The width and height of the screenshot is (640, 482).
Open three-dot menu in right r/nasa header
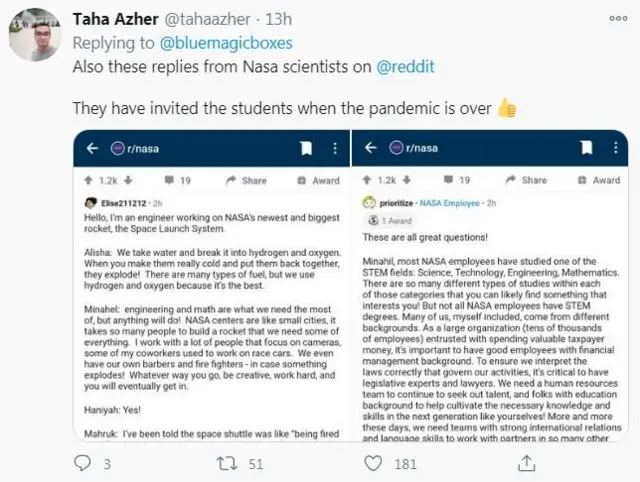[611, 148]
